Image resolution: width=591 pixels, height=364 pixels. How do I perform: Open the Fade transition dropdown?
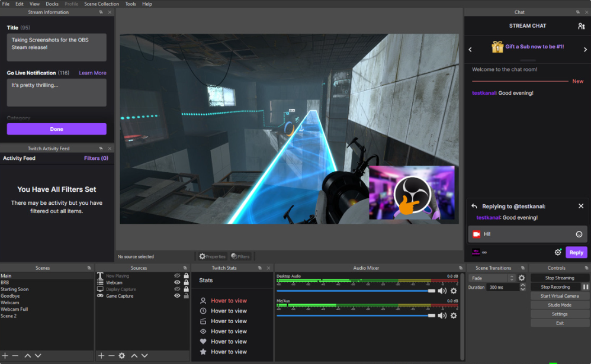[492, 278]
